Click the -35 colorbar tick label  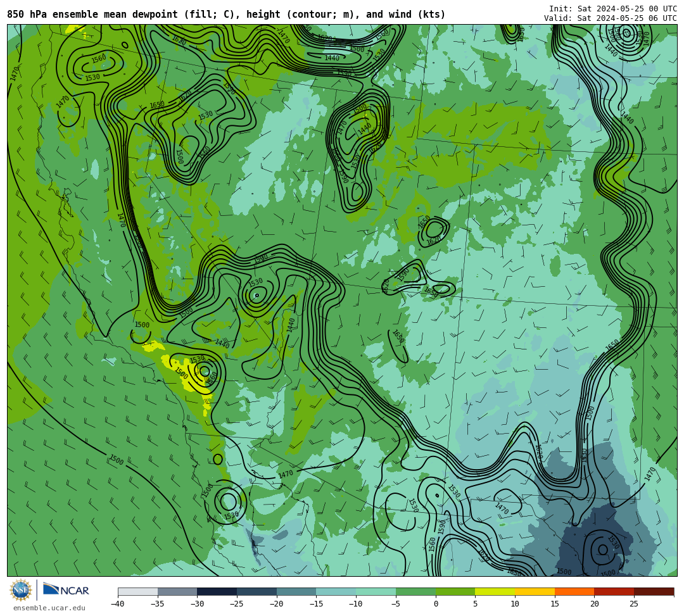tap(157, 604)
